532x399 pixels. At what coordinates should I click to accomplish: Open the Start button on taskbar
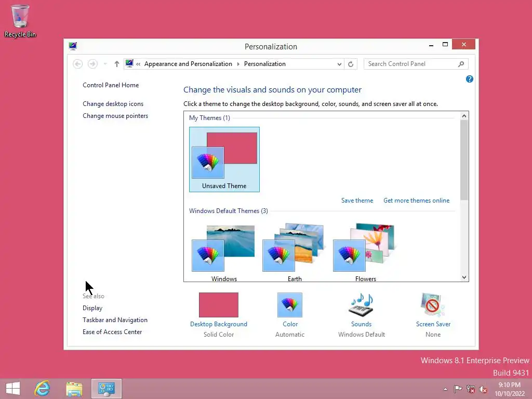(13, 389)
